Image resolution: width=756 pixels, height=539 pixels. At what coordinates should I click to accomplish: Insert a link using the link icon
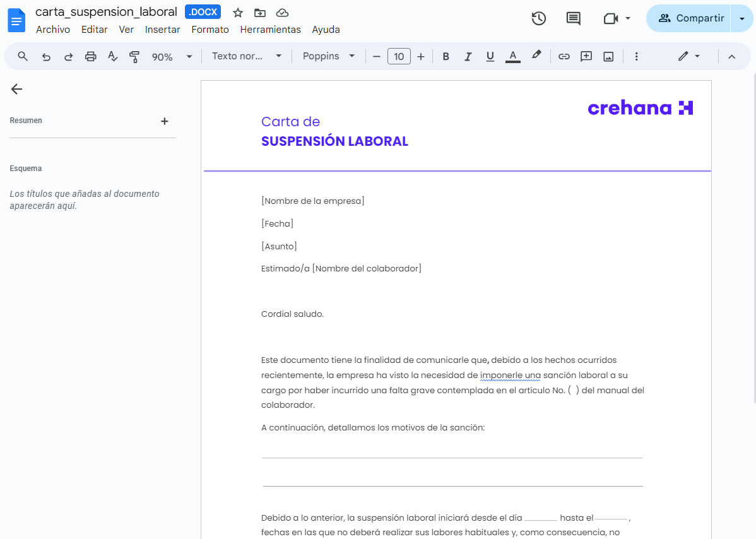click(564, 56)
